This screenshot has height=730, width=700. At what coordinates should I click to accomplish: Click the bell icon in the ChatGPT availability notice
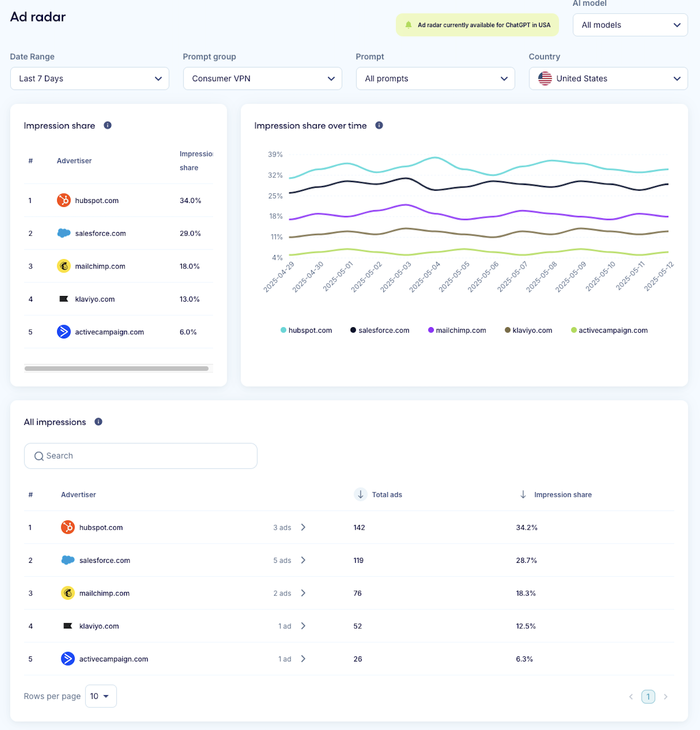click(x=408, y=25)
